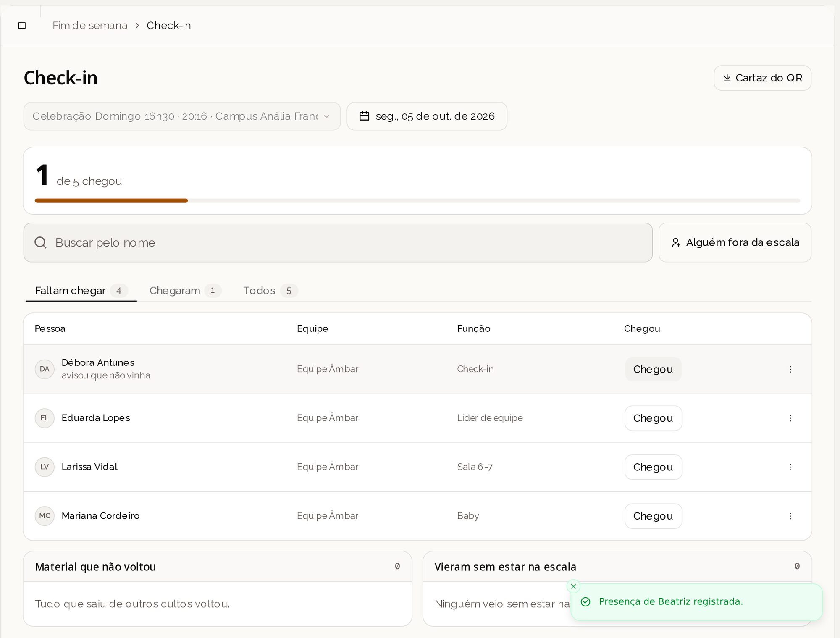Open more options for Larissa Vidal

click(790, 467)
